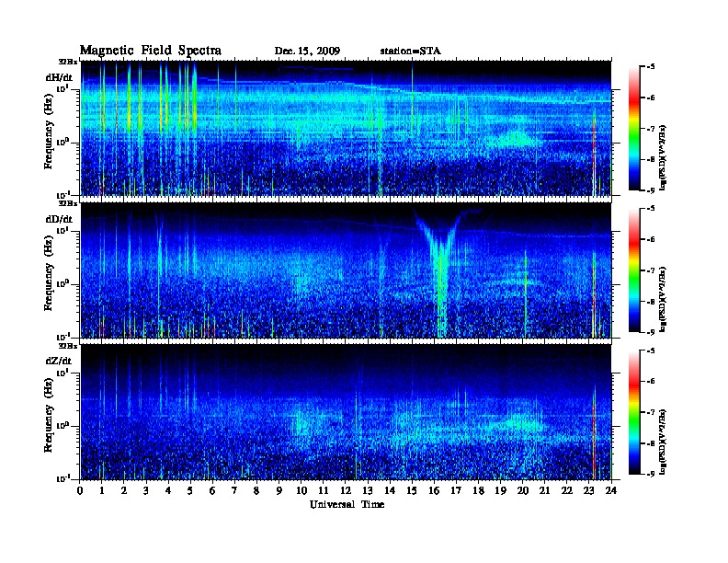The image size is (728, 563).
Task: Click hour tick label '22' on time axis
Action: [567, 490]
